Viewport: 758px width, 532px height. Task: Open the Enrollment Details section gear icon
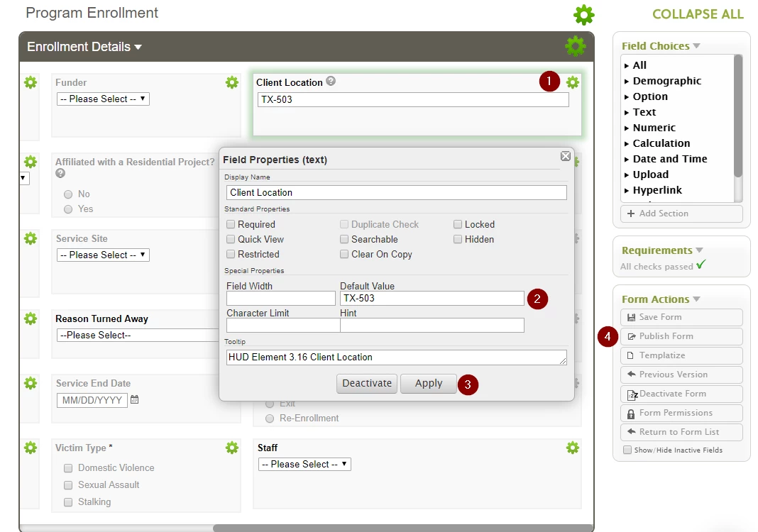576,46
